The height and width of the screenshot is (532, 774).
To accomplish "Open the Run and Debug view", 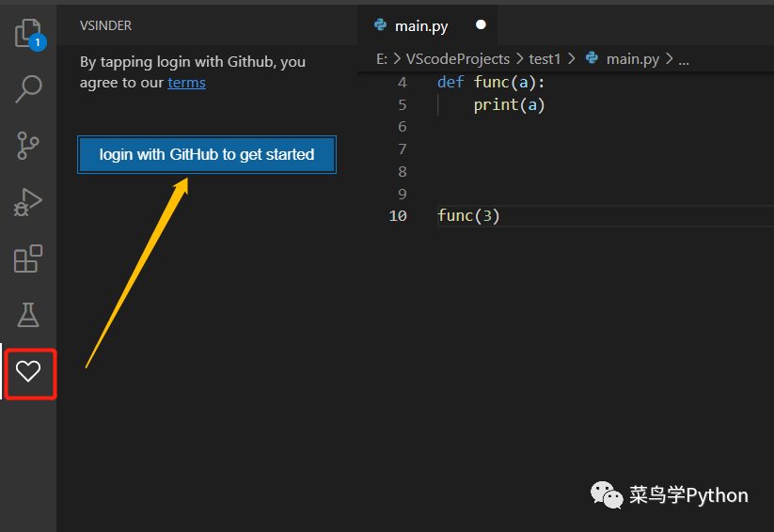I will 28,201.
